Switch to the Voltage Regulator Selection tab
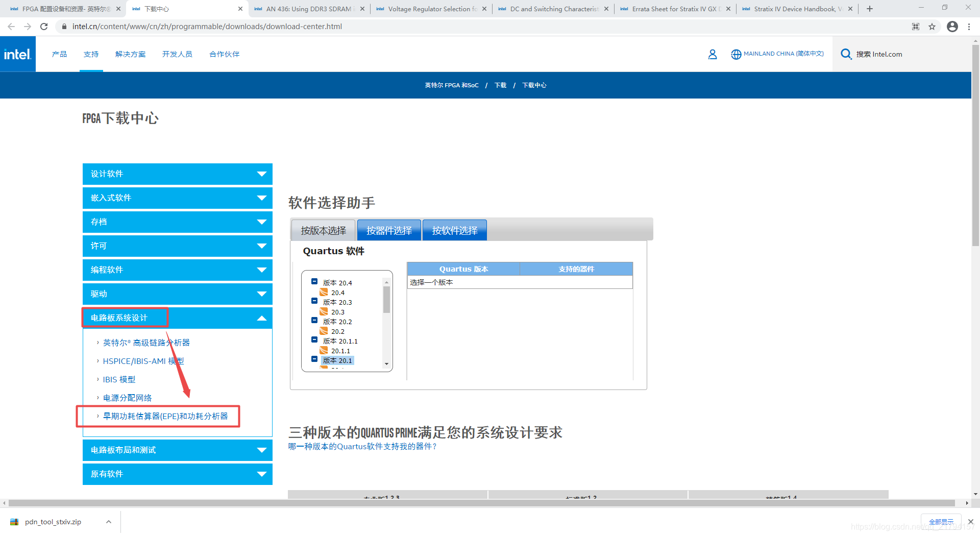The height and width of the screenshot is (536, 980). tap(431, 9)
